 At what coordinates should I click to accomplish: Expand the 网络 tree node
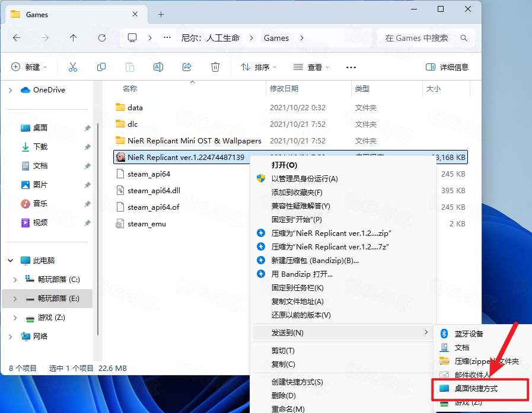[x=11, y=337]
